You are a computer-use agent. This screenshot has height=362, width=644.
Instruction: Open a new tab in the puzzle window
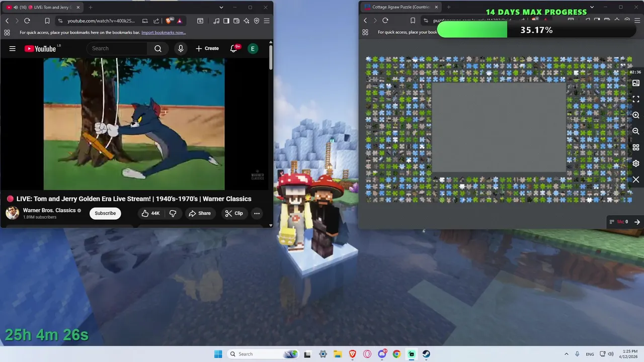(449, 7)
